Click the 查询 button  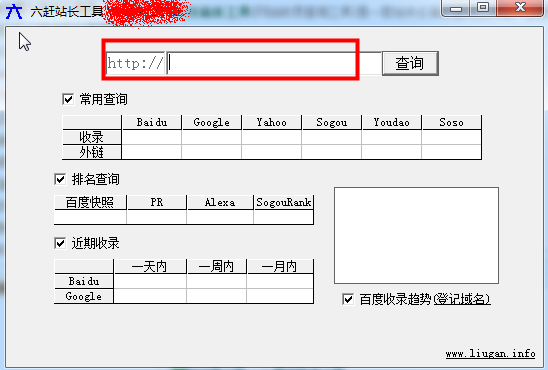410,63
